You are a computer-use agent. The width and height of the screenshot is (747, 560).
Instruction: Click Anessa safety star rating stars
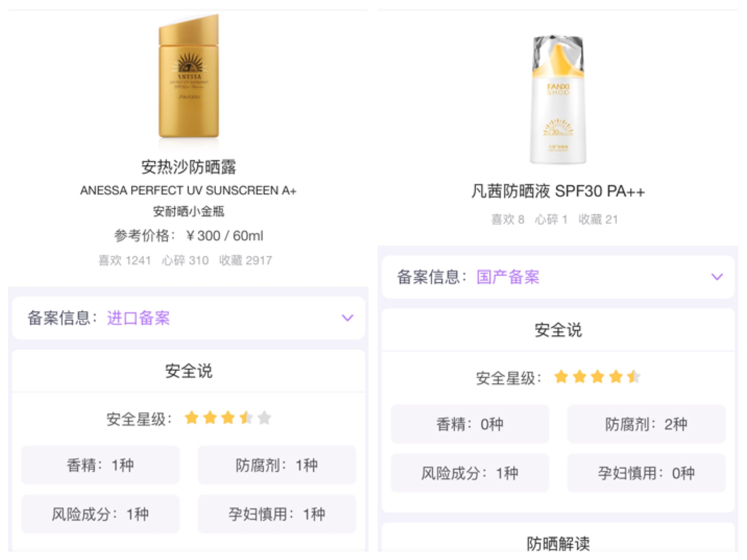228,418
